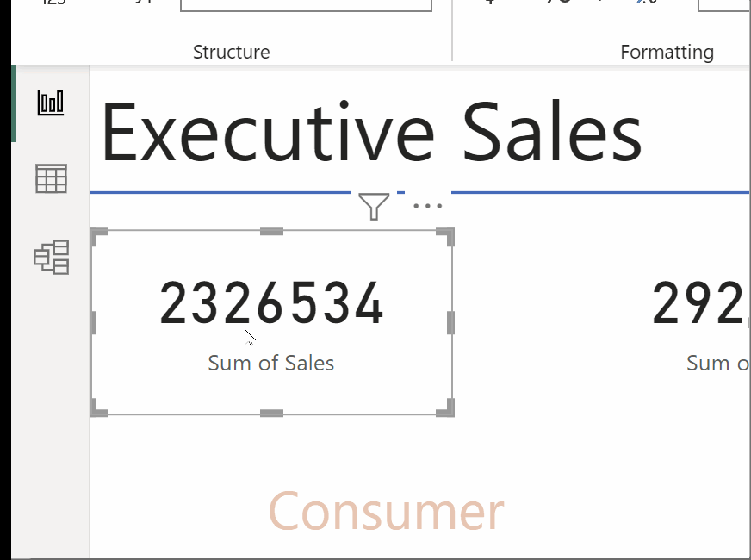Open the Model relationships view
Viewport: 751px width, 560px height.
coord(51,257)
